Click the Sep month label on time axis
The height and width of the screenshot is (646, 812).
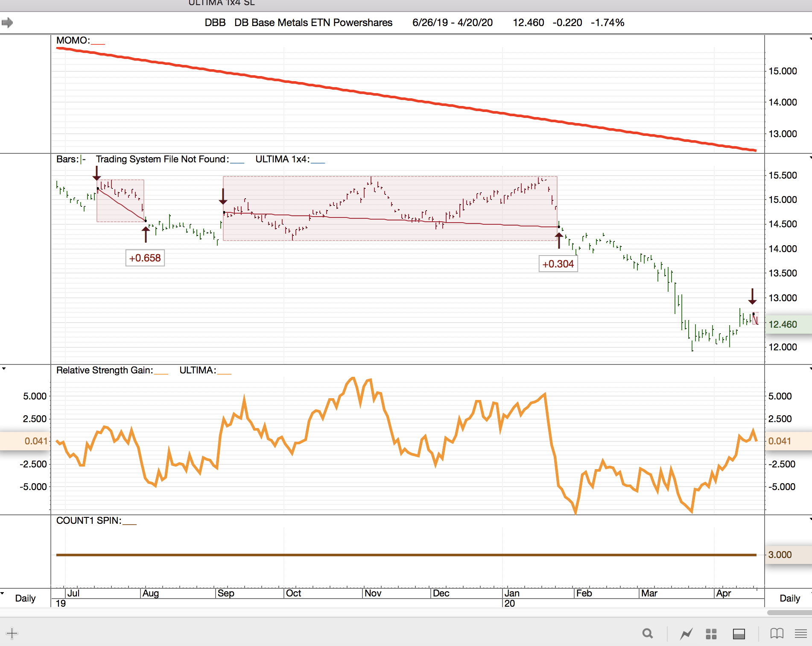coord(226,593)
